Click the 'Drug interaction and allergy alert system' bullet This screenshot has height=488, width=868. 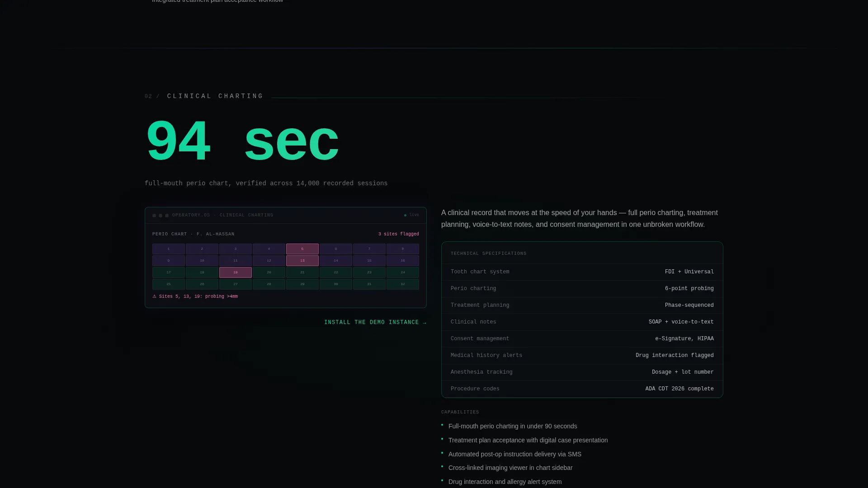click(x=505, y=482)
